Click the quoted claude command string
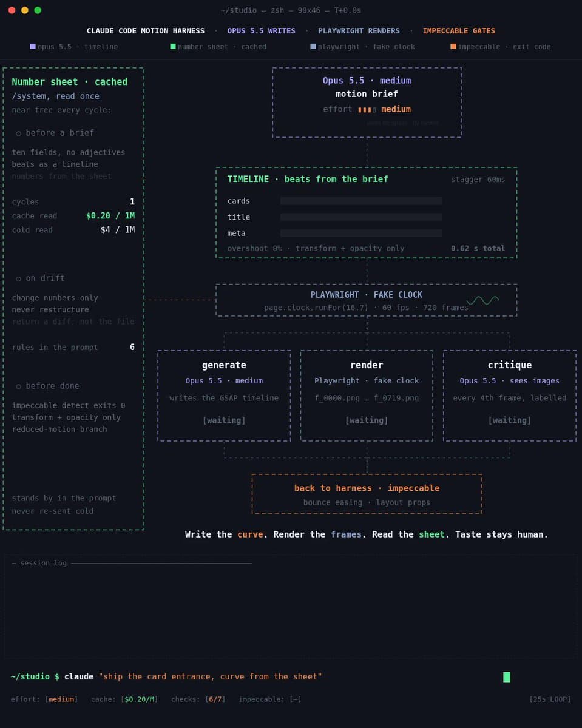The image size is (582, 728). (210, 676)
